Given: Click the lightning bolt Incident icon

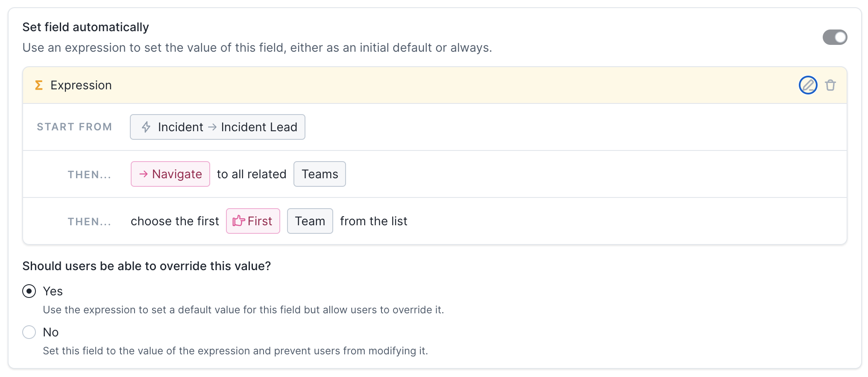Looking at the screenshot, I should [x=146, y=127].
